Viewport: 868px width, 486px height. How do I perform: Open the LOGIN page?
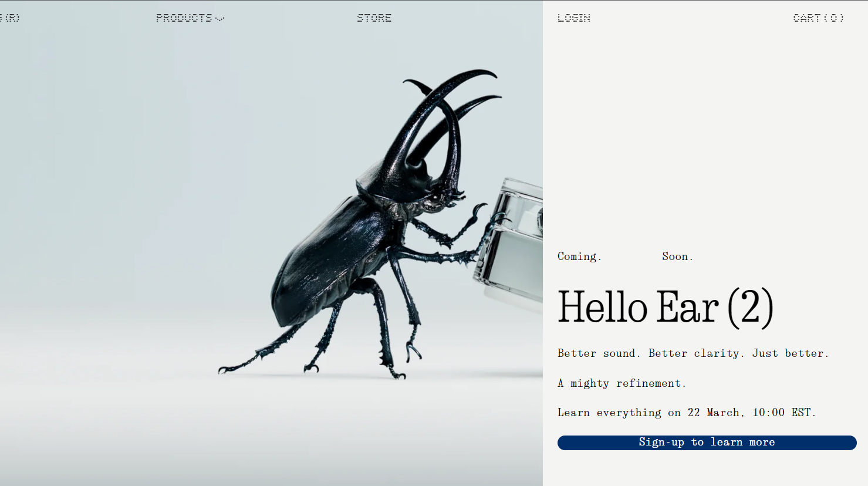[573, 18]
